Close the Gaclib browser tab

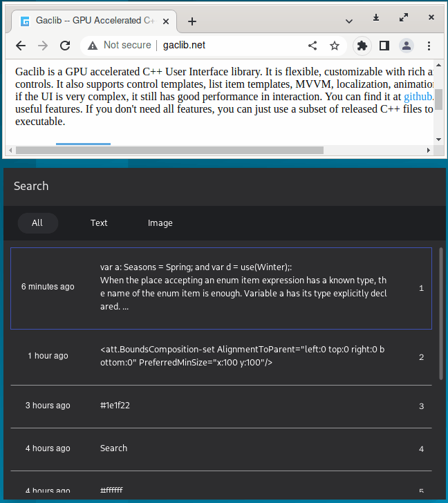167,21
